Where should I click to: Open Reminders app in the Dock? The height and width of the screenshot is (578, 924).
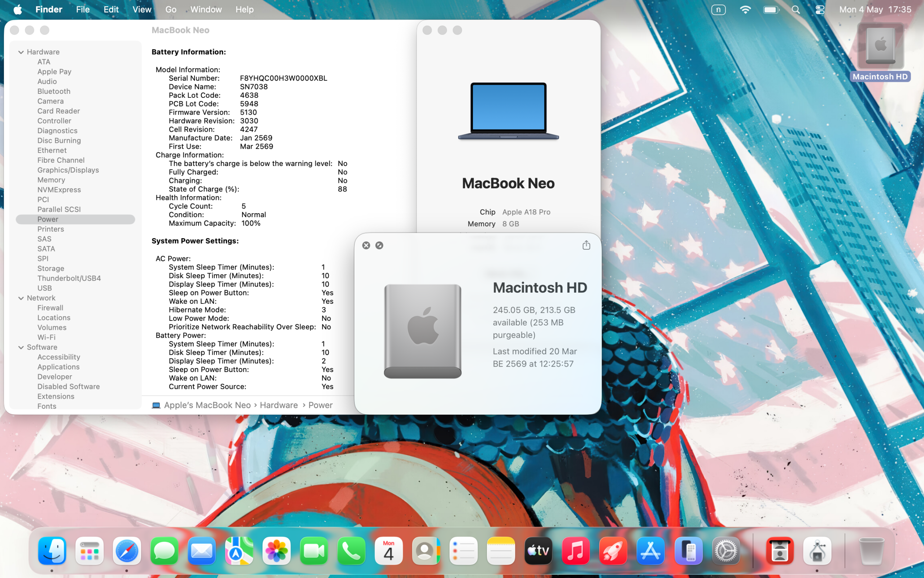coord(463,551)
